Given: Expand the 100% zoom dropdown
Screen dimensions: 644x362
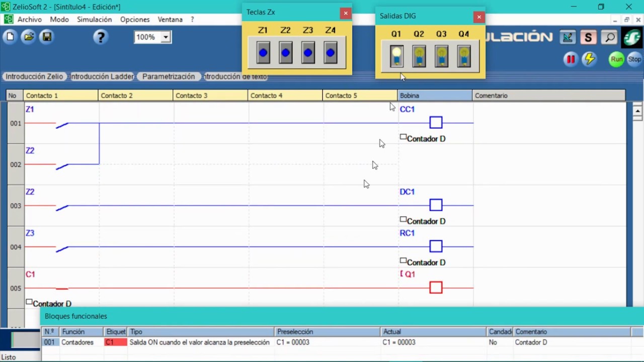Looking at the screenshot, I should tap(166, 37).
